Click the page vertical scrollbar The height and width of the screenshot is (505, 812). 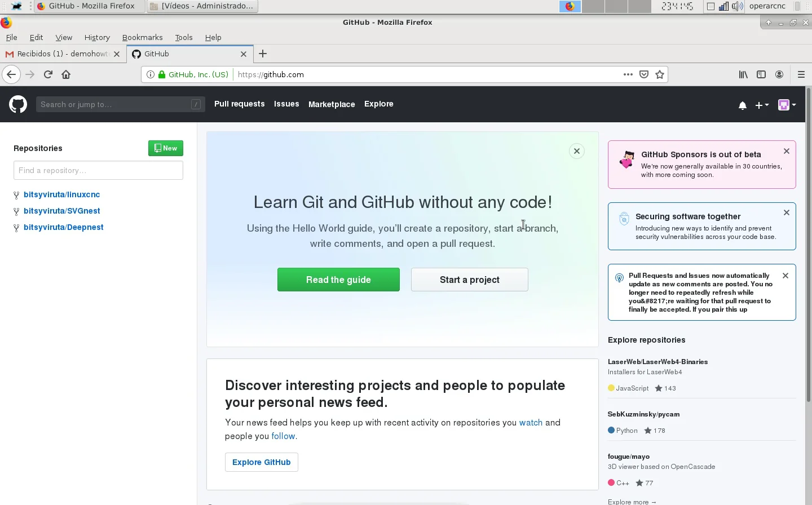pos(809,245)
